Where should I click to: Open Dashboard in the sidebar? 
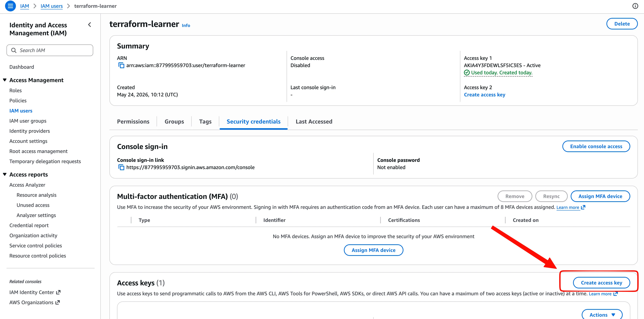tap(22, 67)
